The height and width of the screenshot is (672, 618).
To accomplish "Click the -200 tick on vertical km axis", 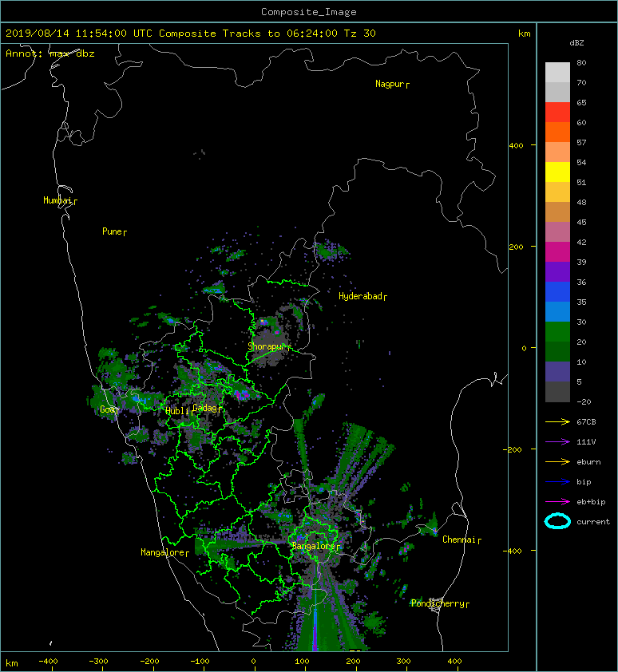I will click(513, 449).
